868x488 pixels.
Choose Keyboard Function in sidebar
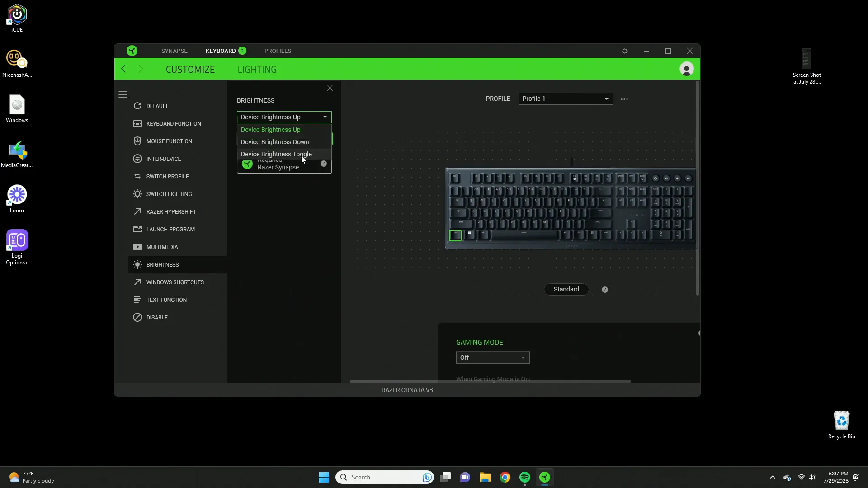(177, 123)
